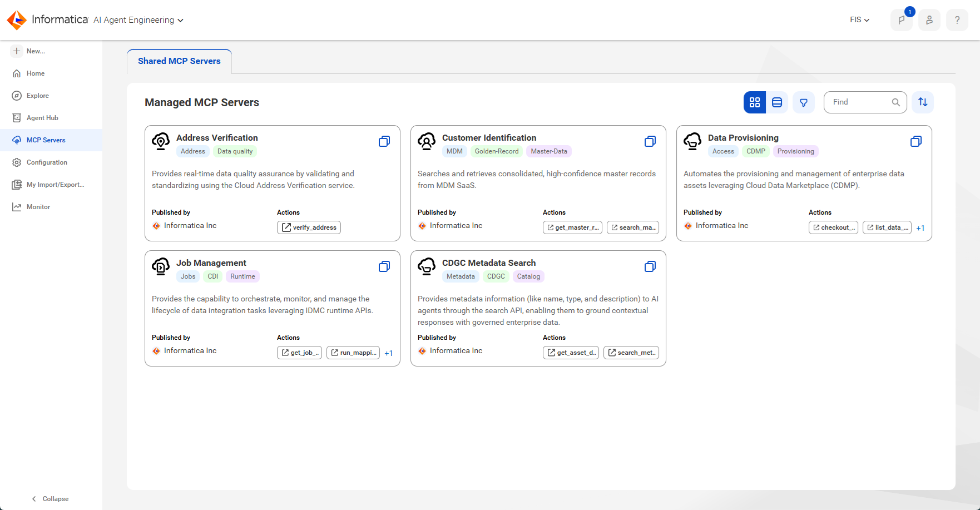Click the Golden-Record tag

click(497, 151)
